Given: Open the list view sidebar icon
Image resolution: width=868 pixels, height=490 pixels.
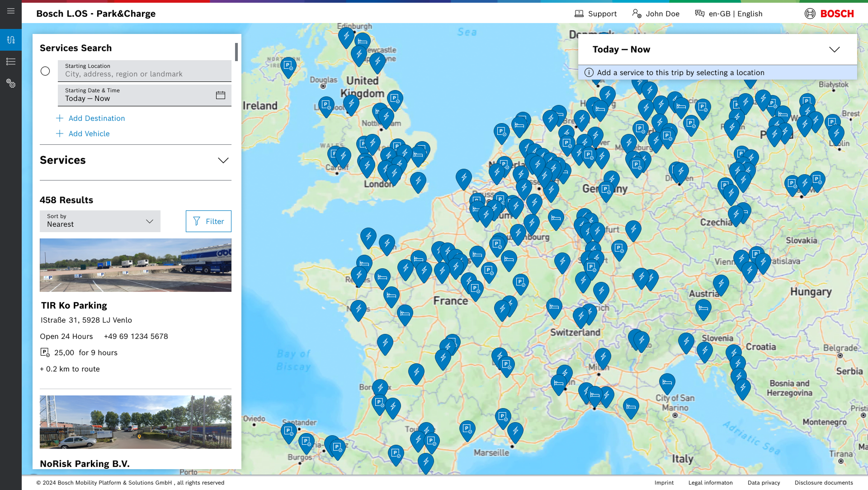Looking at the screenshot, I should tap(11, 62).
